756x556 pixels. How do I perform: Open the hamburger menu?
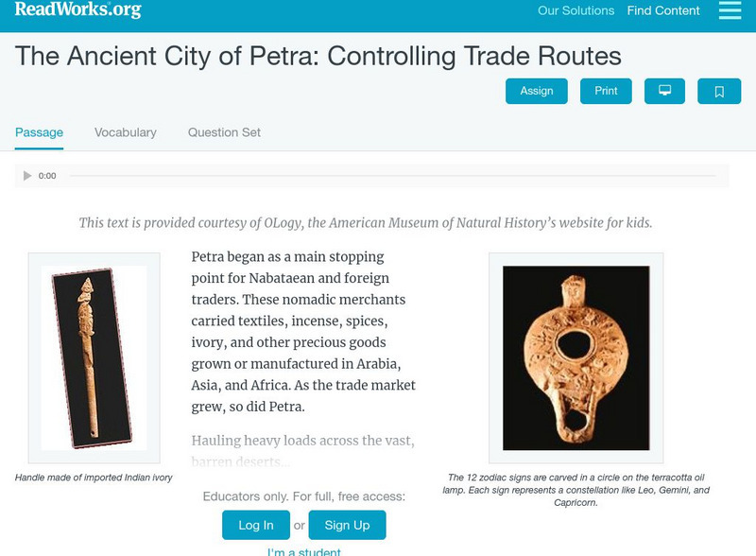tap(727, 11)
